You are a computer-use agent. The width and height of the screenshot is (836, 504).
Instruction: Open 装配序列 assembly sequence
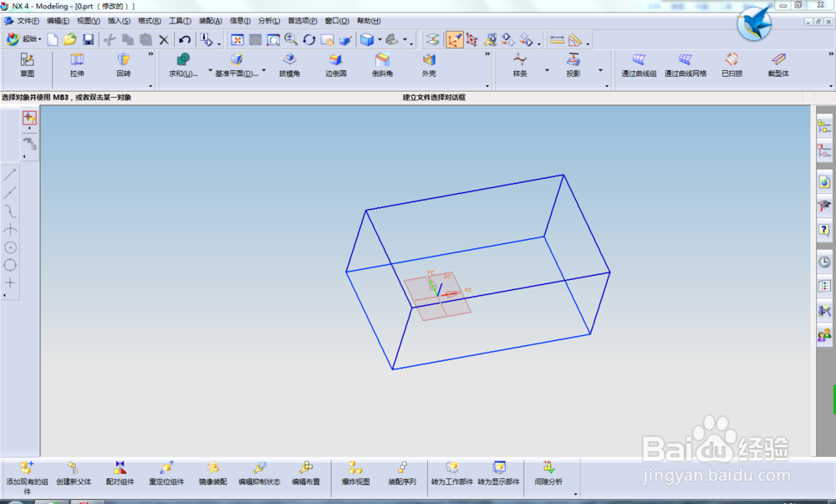tap(402, 474)
